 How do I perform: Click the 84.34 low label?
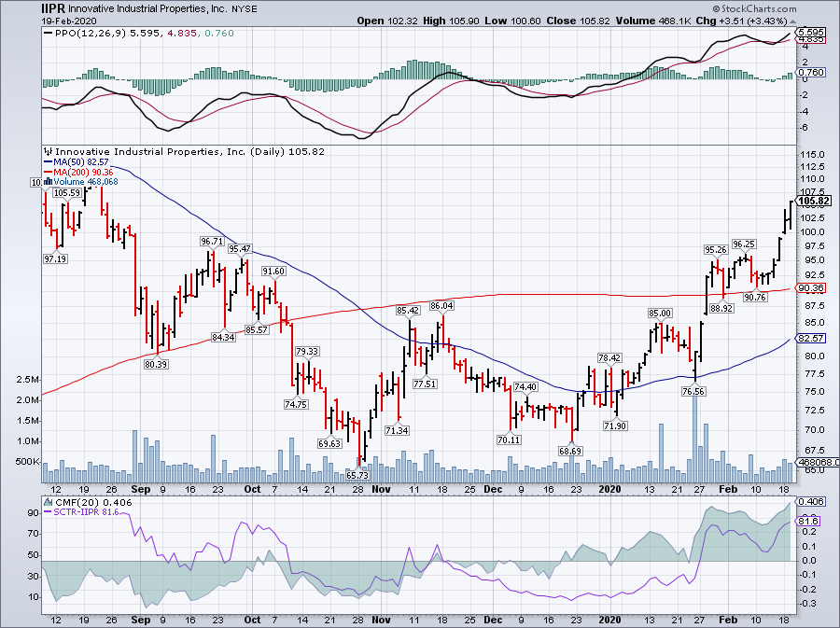click(223, 337)
